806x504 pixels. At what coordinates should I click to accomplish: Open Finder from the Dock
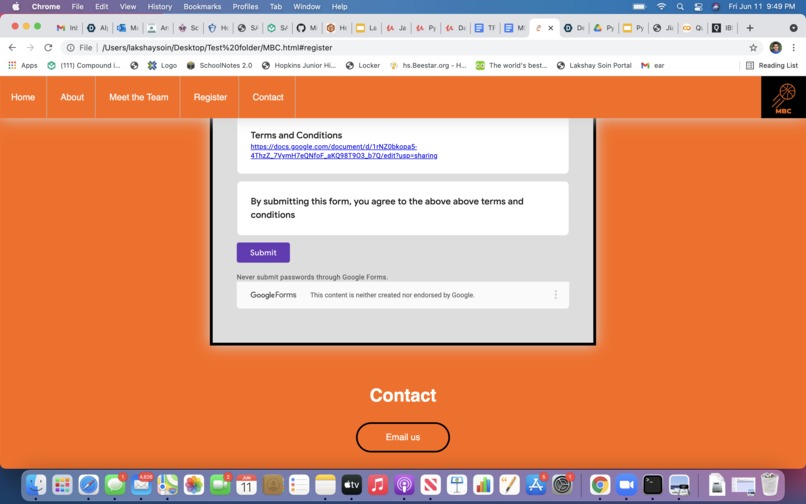click(36, 484)
